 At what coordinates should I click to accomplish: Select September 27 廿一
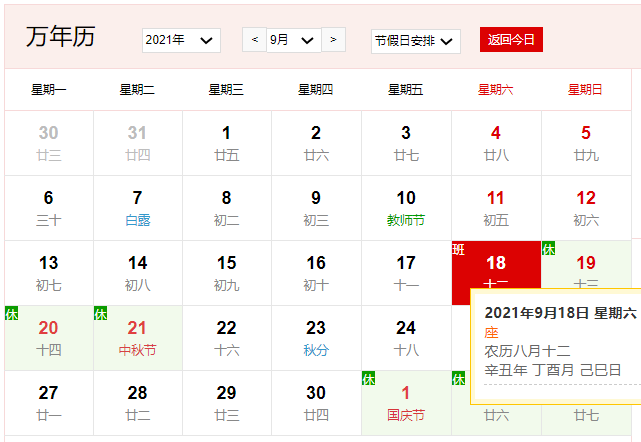click(x=49, y=403)
